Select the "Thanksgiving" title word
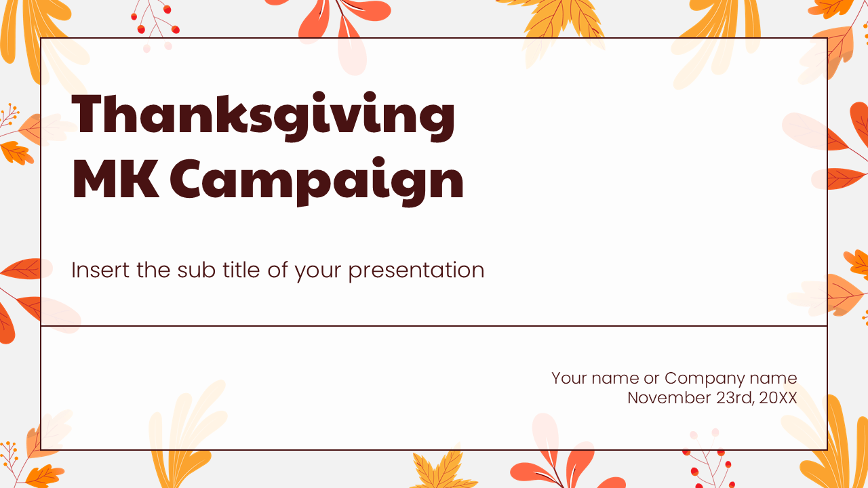The width and height of the screenshot is (868, 488). (263, 117)
